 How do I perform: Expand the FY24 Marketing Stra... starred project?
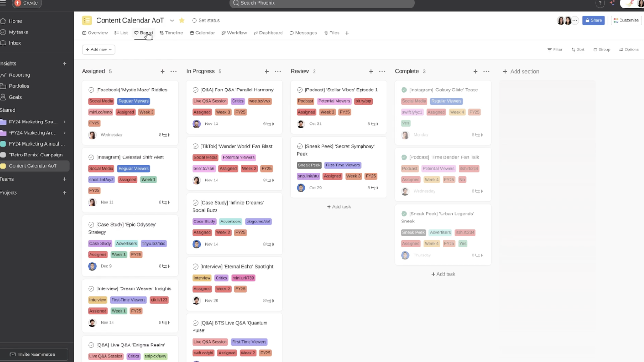[65, 122]
